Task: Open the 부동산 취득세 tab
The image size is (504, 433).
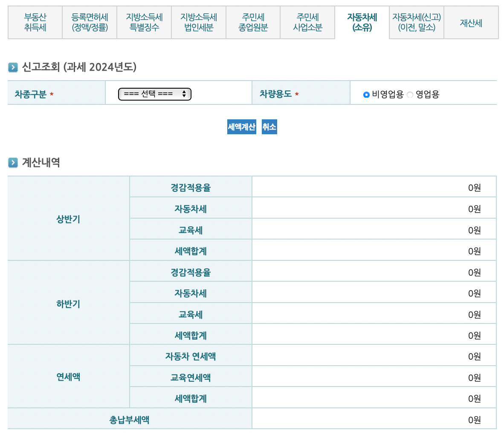Action: click(35, 23)
